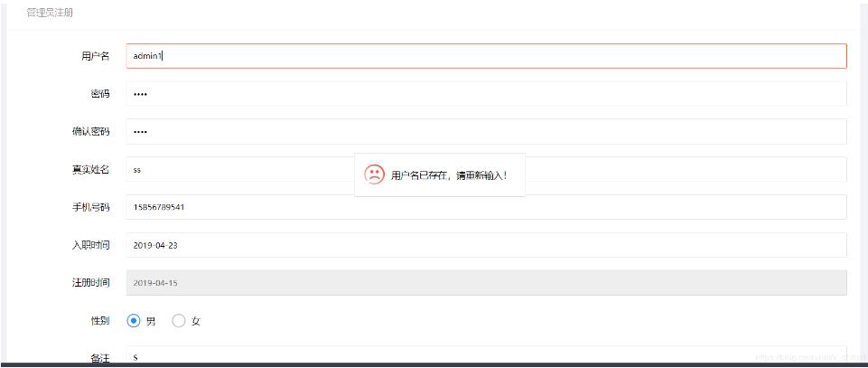Click into the 备注 remarks field
Viewport: 868px width, 368px height.
click(x=486, y=356)
